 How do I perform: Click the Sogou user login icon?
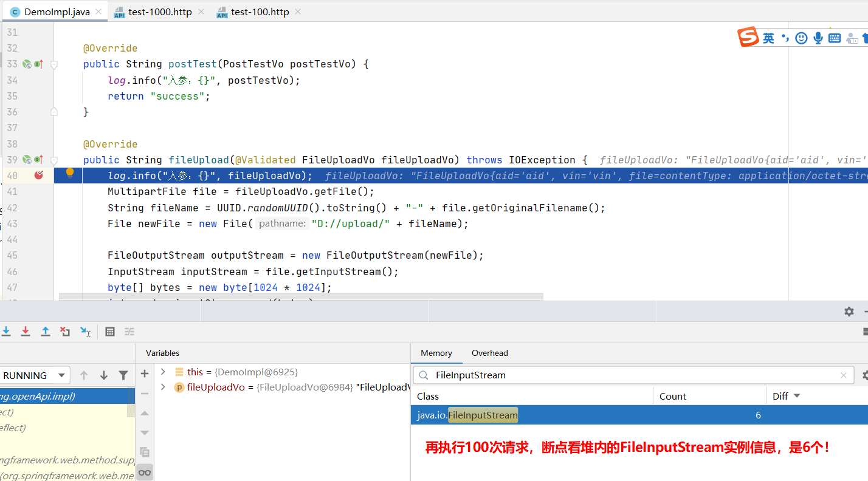pos(852,38)
